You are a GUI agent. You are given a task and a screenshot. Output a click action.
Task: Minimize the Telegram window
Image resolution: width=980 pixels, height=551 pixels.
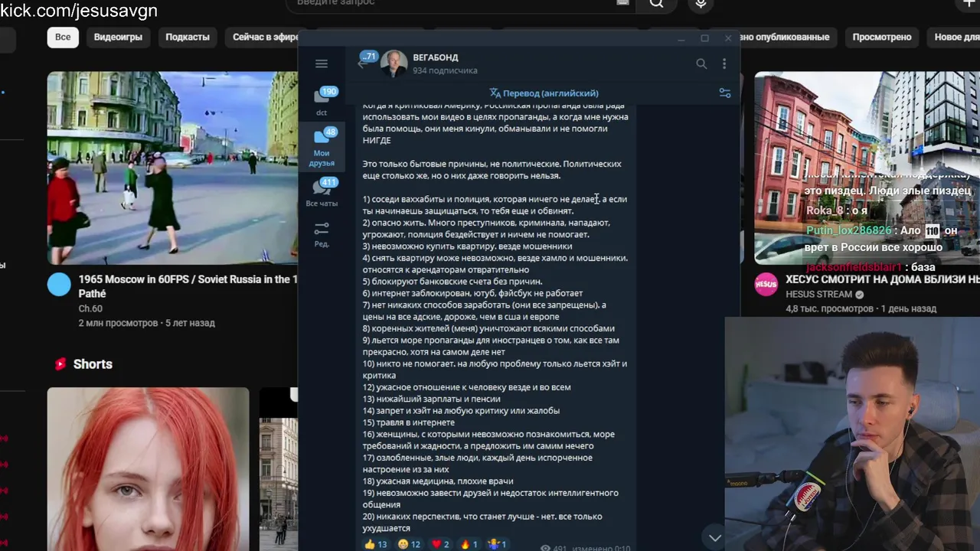681,38
